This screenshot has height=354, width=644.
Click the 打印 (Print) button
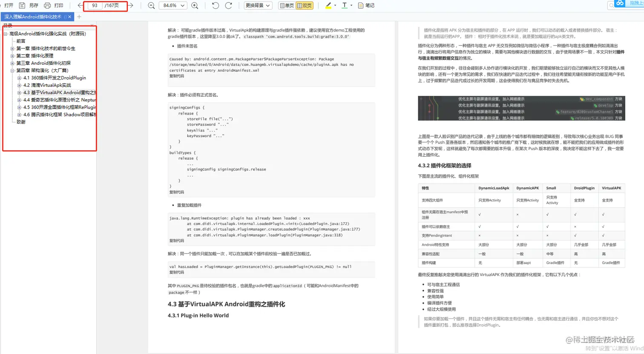[x=54, y=6]
